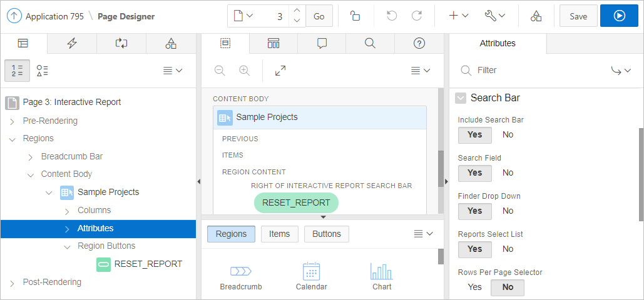Click the Zoom In magnifier icon
This screenshot has height=300, width=644.
[245, 71]
